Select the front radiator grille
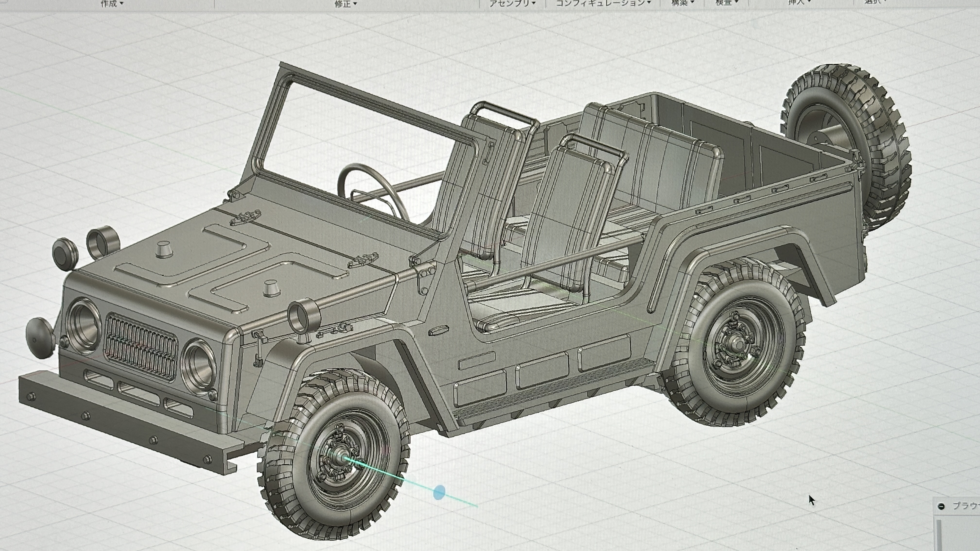 141,346
